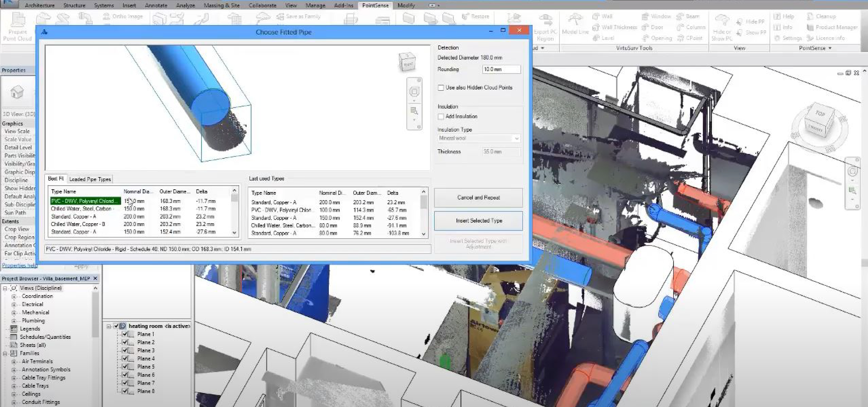Click the Export PC Region tool

545,27
